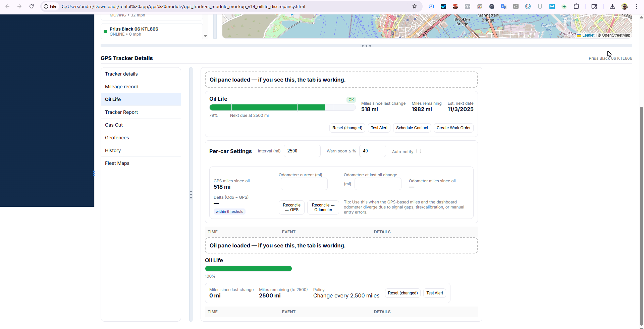Open the browser downloads icon

[612, 6]
